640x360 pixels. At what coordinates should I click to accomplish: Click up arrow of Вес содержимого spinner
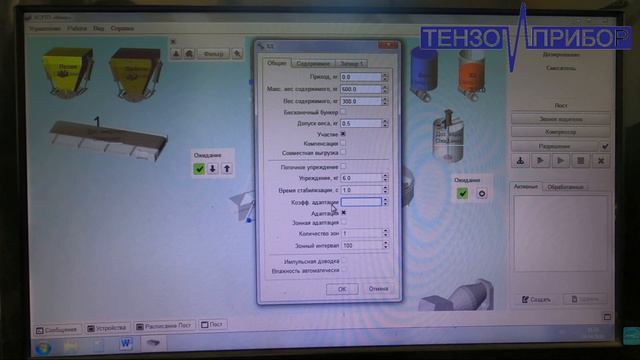coord(385,99)
